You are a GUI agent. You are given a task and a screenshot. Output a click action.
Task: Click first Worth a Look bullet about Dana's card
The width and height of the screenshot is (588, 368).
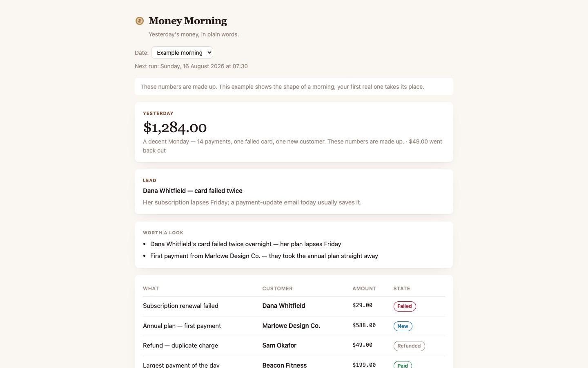[245, 244]
